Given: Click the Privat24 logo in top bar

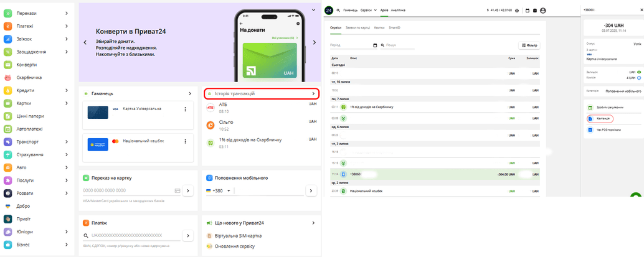Looking at the screenshot, I should 329,11.
